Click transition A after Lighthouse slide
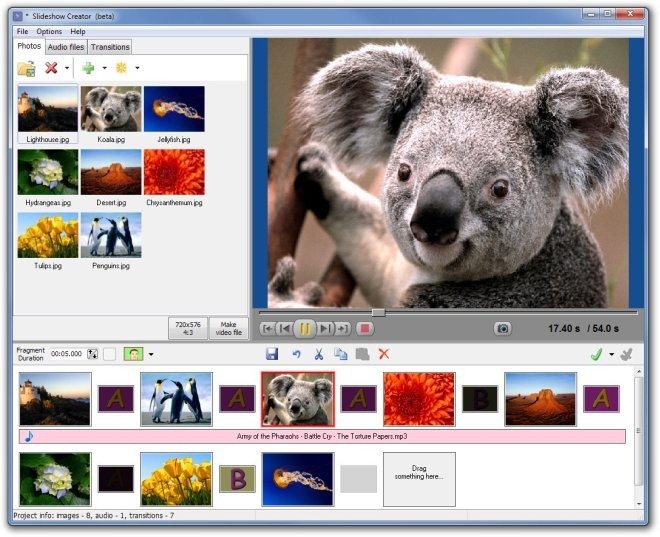The width and height of the screenshot is (660, 537). coord(116,399)
